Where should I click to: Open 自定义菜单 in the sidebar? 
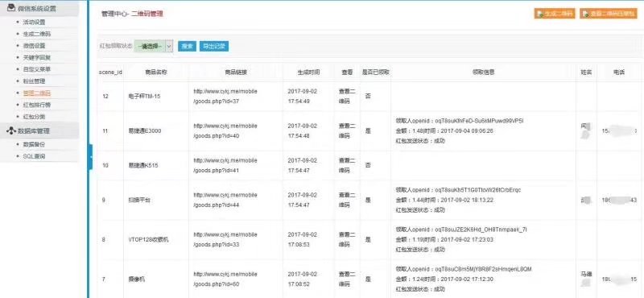[x=37, y=69]
